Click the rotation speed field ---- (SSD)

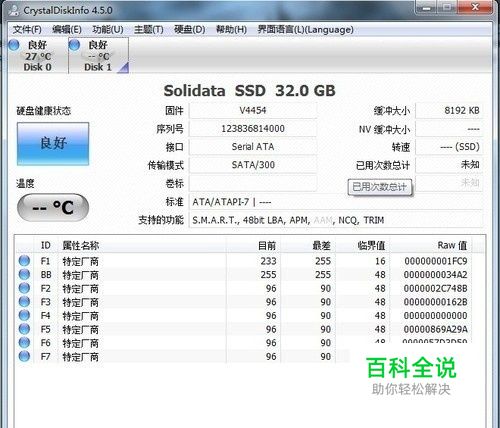pyautogui.click(x=449, y=147)
